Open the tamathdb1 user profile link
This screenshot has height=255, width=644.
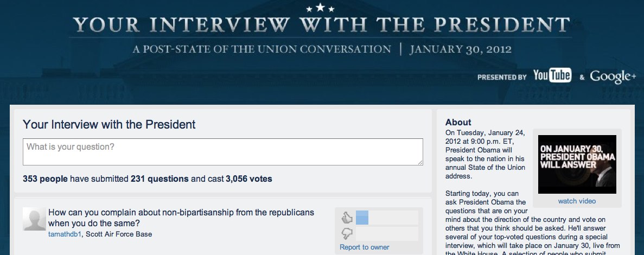[65, 234]
